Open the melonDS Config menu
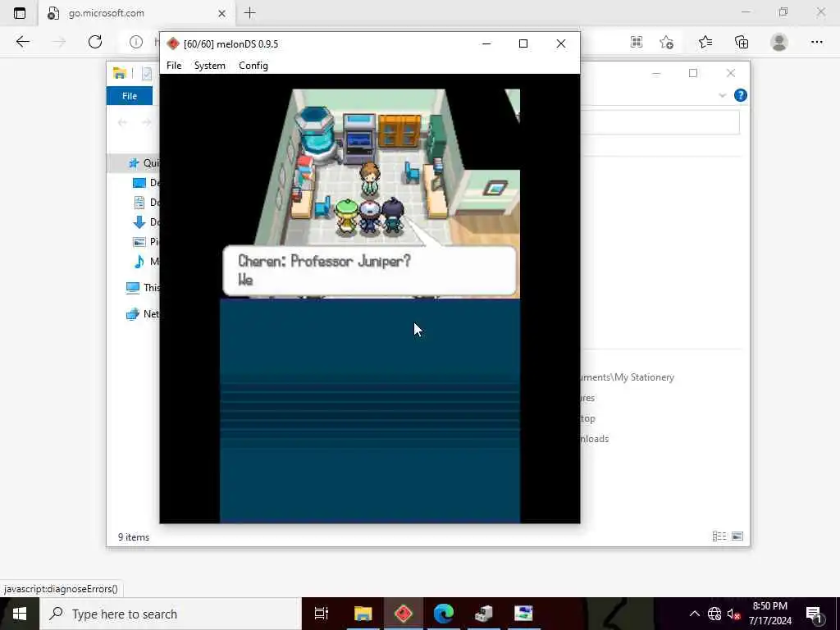 click(x=253, y=66)
